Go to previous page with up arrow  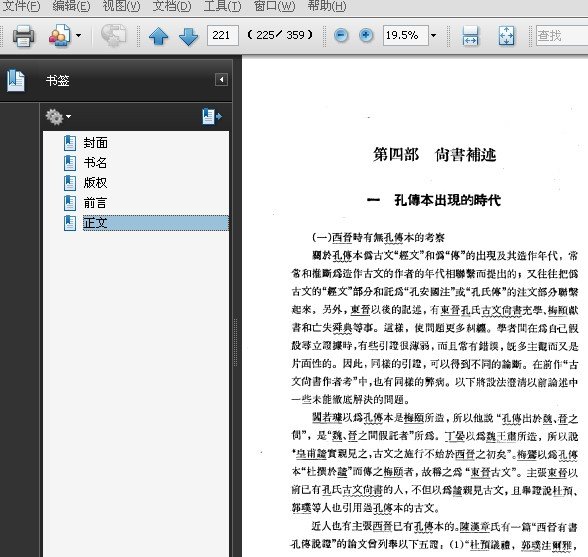[158, 36]
